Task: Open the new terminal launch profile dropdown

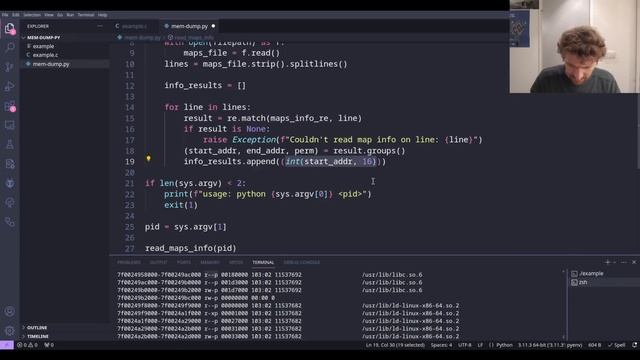Action: point(615,262)
